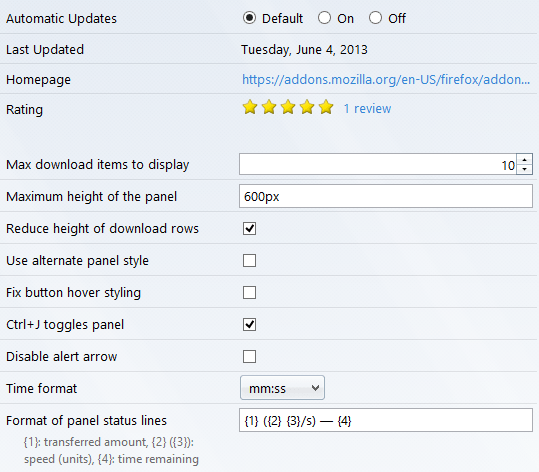
Task: Click the second rating star
Action: (x=269, y=107)
